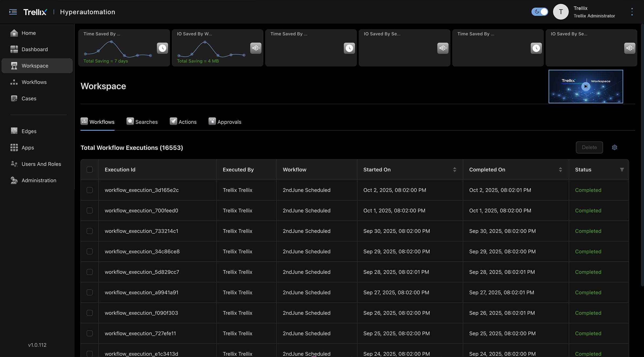The image size is (644, 357).
Task: Open table settings gear icon
Action: (x=614, y=147)
